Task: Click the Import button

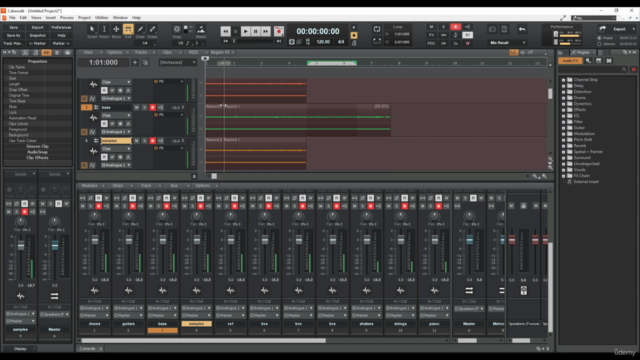Action: (38, 27)
